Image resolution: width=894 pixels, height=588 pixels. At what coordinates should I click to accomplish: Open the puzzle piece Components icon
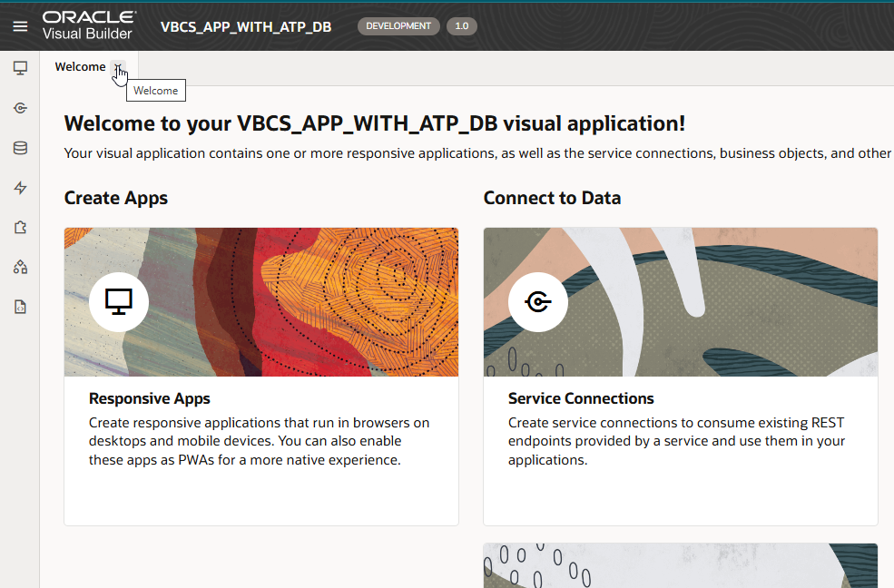click(x=20, y=228)
